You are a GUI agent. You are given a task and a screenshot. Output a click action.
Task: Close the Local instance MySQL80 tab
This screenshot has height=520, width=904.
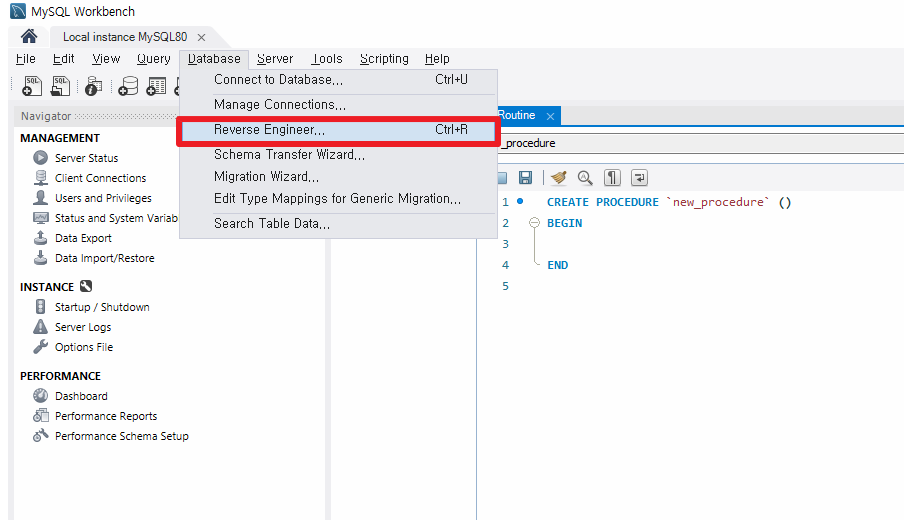click(x=201, y=37)
